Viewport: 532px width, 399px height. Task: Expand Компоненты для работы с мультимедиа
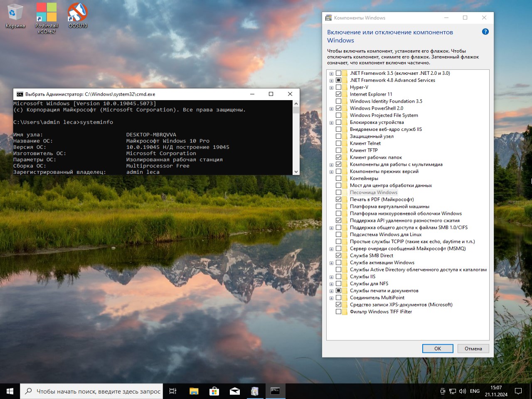[331, 165]
